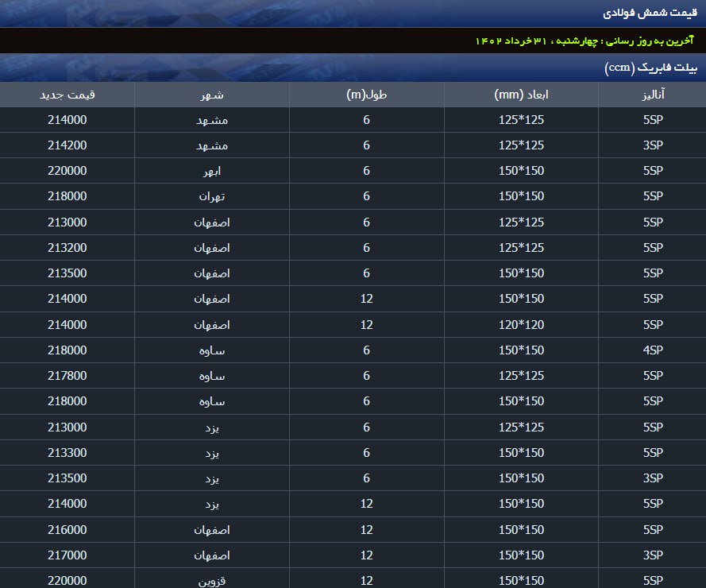Click the شهر column header

[212, 95]
